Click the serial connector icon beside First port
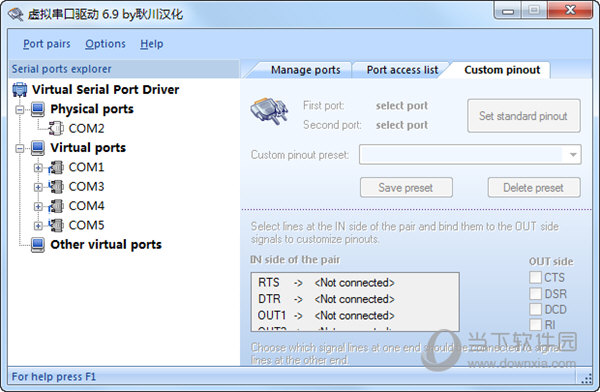The width and height of the screenshot is (600, 392). point(269,111)
